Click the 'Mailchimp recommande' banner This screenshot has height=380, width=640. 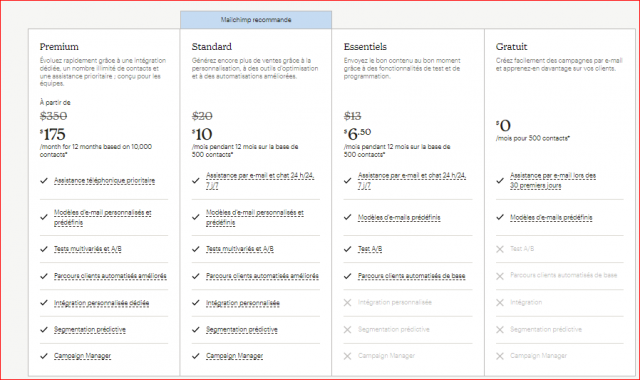pos(256,20)
